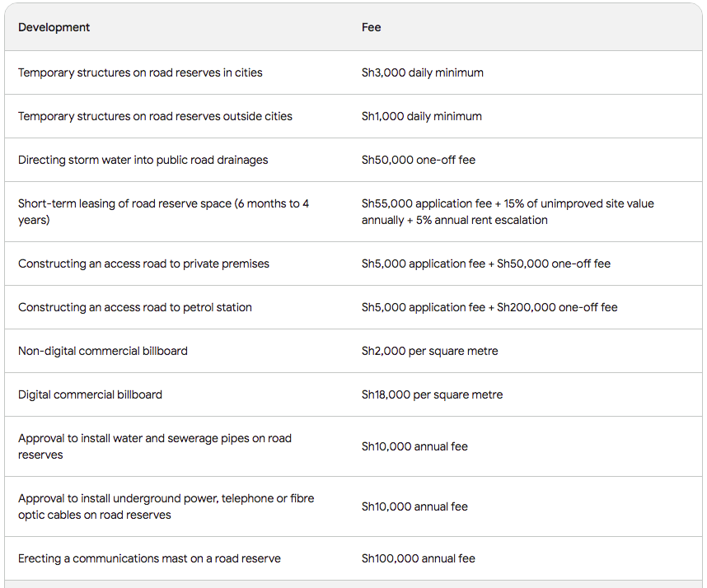Select Sh2,000 per square metre cell
This screenshot has height=588, width=707.
pyautogui.click(x=429, y=351)
